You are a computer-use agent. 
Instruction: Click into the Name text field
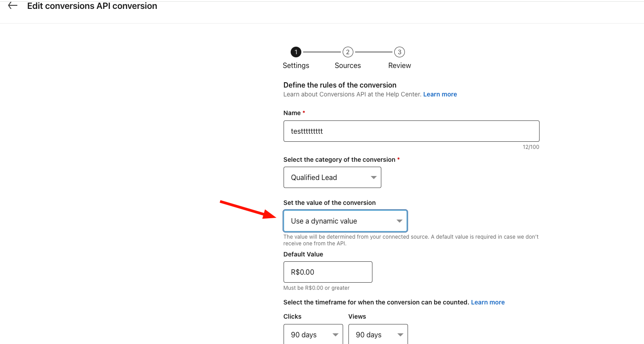pos(411,131)
